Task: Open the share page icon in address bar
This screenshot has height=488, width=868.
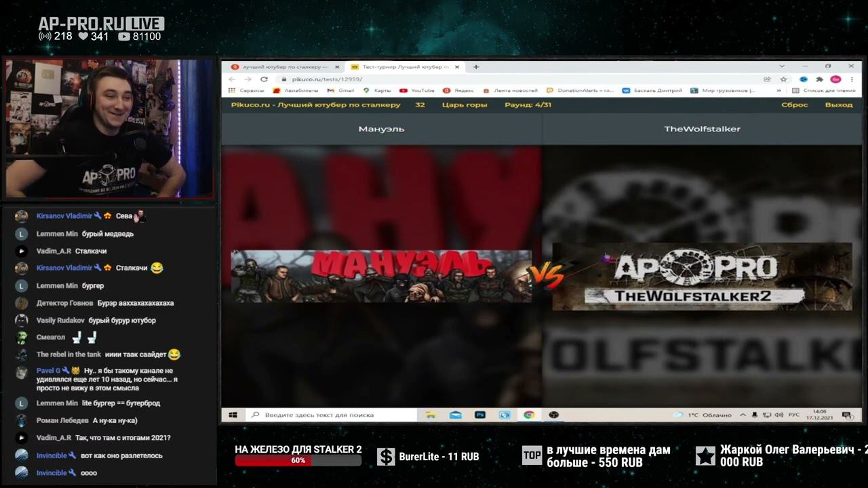Action: pyautogui.click(x=768, y=79)
